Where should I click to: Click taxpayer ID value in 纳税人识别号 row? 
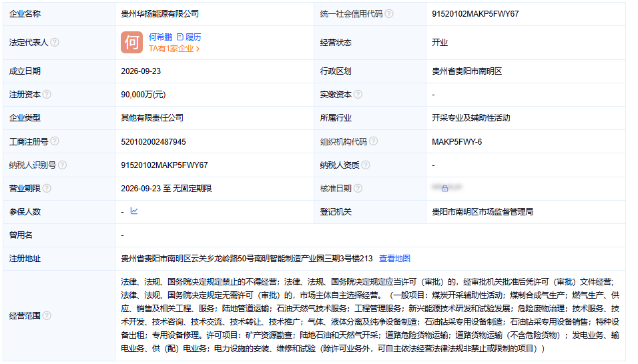point(164,165)
